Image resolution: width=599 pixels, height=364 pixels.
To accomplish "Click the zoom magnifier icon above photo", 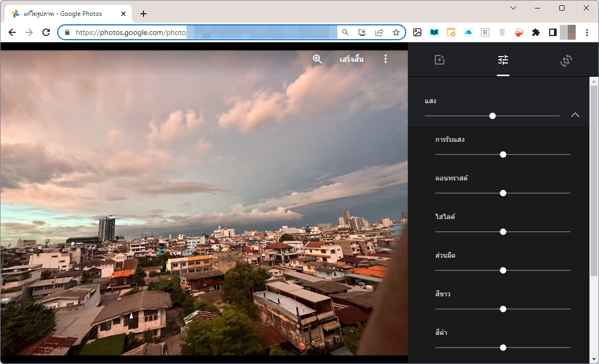I will click(x=317, y=59).
